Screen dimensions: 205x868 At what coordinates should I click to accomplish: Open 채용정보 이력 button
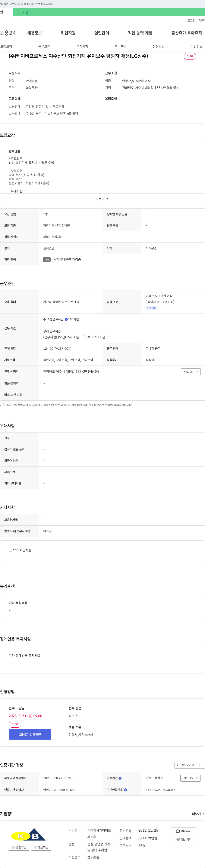tap(183, 839)
